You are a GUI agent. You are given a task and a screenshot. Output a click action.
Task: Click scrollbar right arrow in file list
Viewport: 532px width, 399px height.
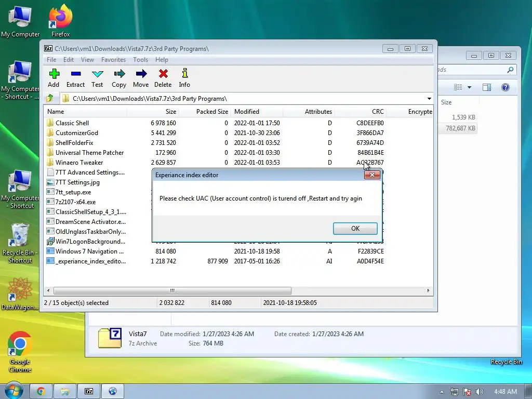click(428, 290)
